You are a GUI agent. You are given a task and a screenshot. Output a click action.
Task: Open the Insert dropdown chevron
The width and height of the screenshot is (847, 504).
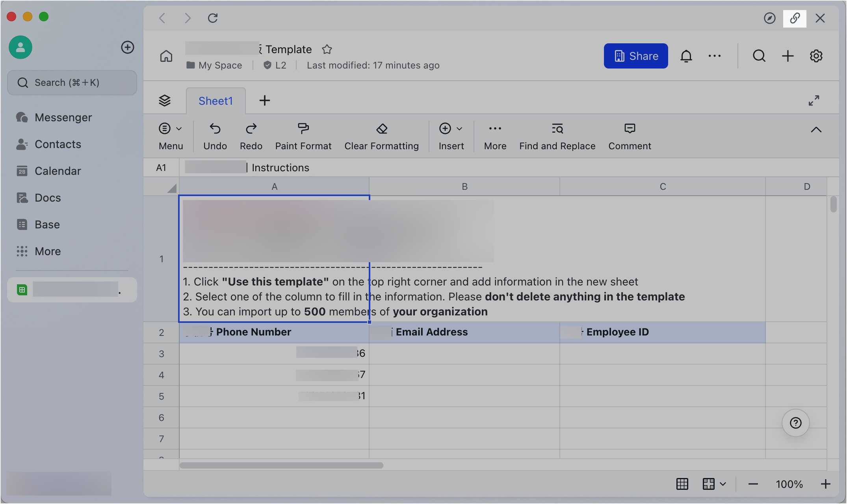pyautogui.click(x=459, y=129)
